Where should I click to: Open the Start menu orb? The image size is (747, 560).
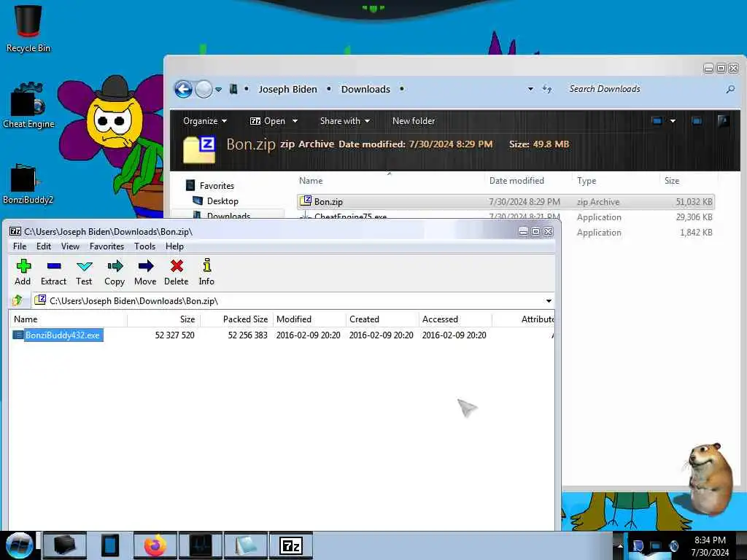point(20,545)
